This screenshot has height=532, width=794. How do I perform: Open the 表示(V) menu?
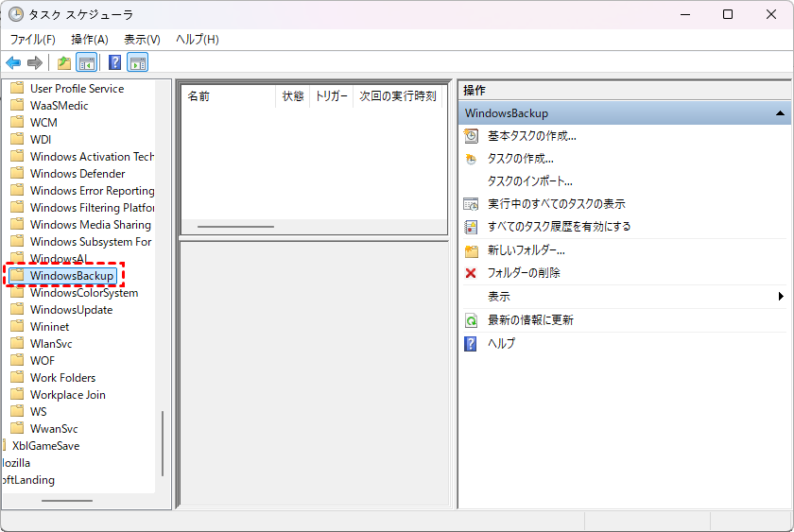point(142,40)
